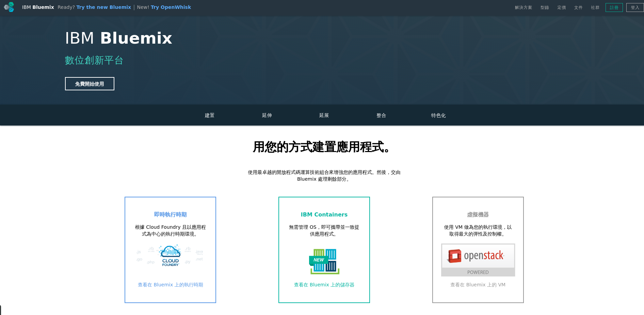Screen dimensions: 644x315
Task: Open 查看在 Bluemix 上的執行時期 link
Action: (x=170, y=285)
